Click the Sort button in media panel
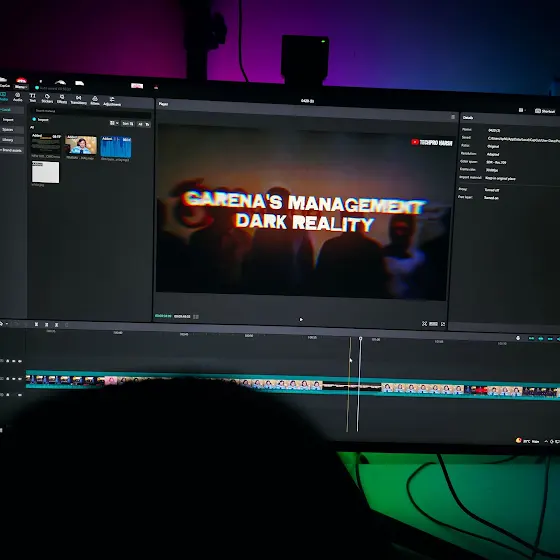This screenshot has height=560, width=560. [128, 124]
